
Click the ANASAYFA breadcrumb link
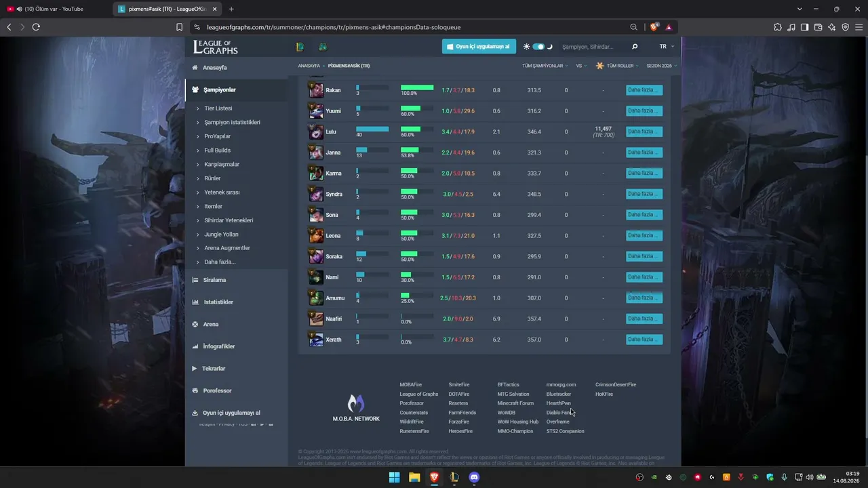click(309, 66)
